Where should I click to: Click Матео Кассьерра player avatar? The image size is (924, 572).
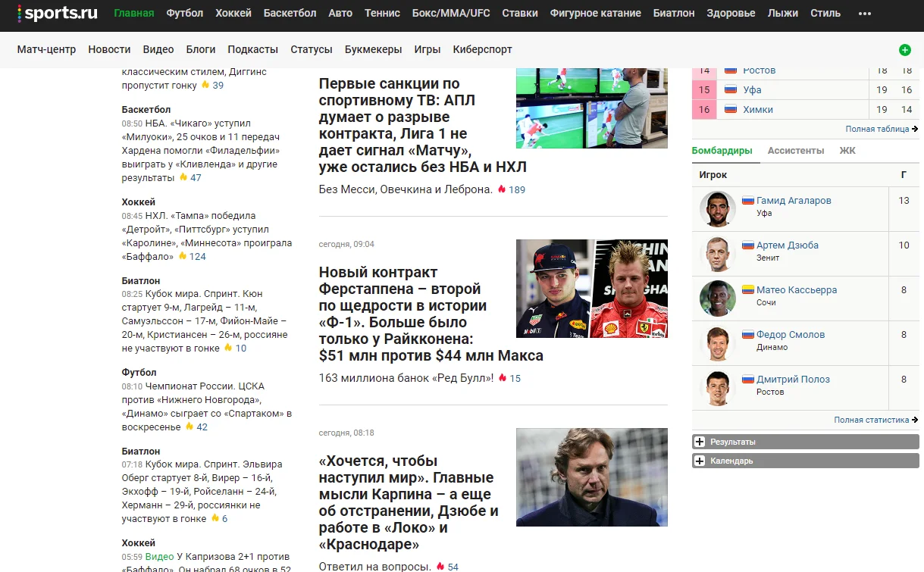click(717, 299)
